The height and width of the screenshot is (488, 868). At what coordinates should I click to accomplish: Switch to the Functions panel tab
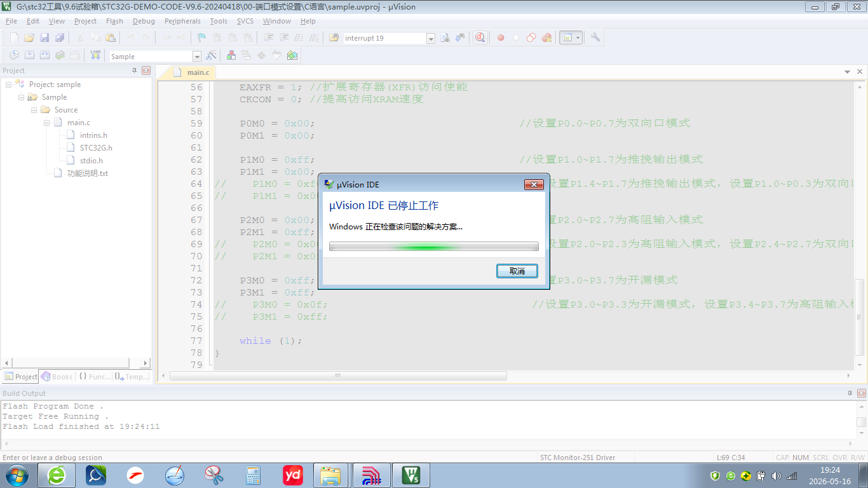coord(93,377)
